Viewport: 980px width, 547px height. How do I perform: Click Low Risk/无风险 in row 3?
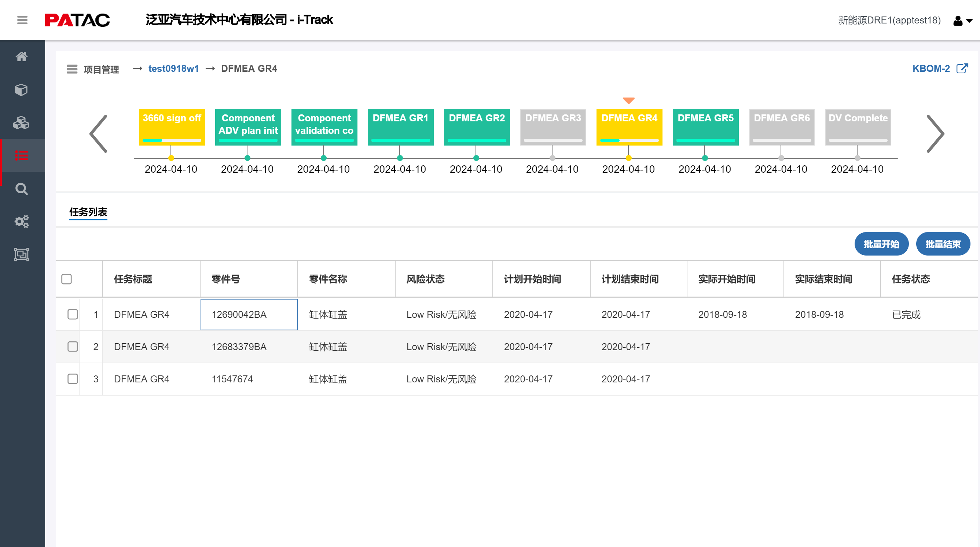coord(441,379)
